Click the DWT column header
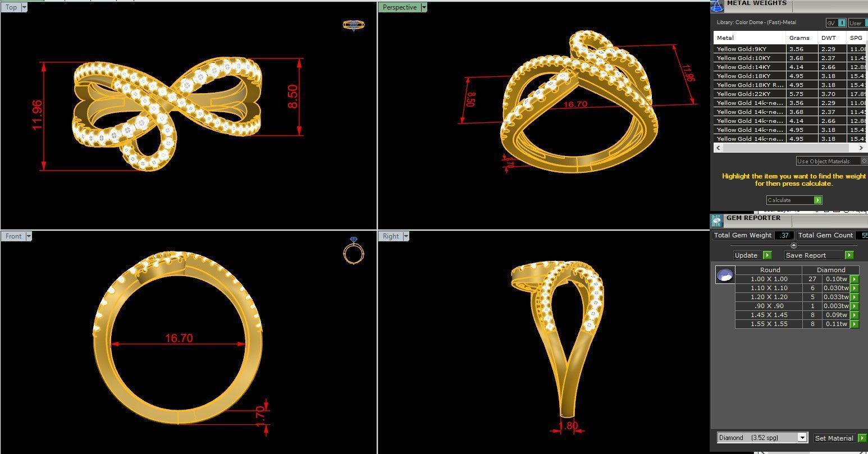Screen dimensions: 868x454 coord(832,38)
